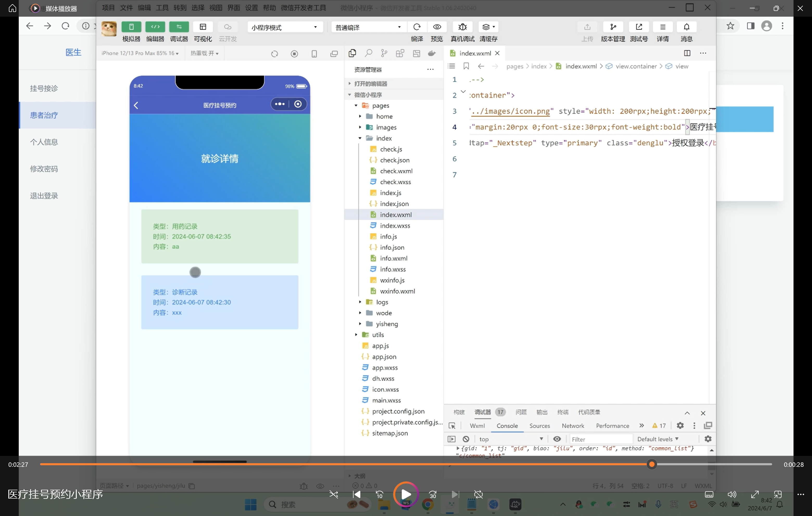The width and height of the screenshot is (812, 516).
Task: Open the 详情 details panel
Action: [x=663, y=27]
